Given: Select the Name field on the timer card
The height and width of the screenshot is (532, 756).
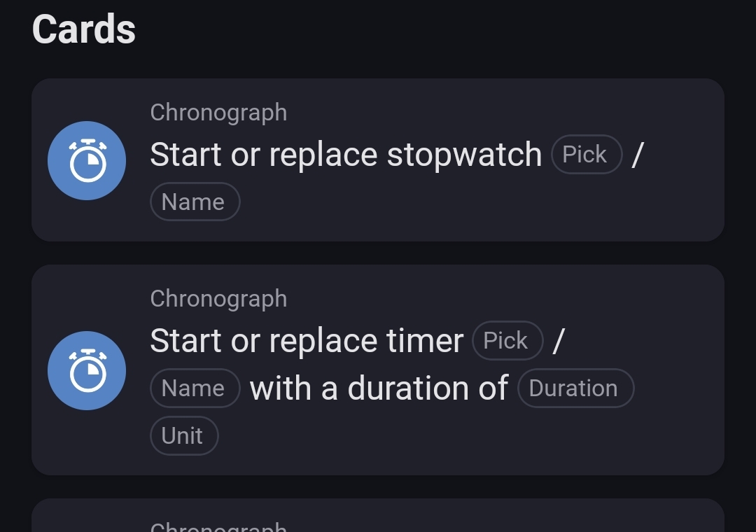Looking at the screenshot, I should tap(195, 388).
